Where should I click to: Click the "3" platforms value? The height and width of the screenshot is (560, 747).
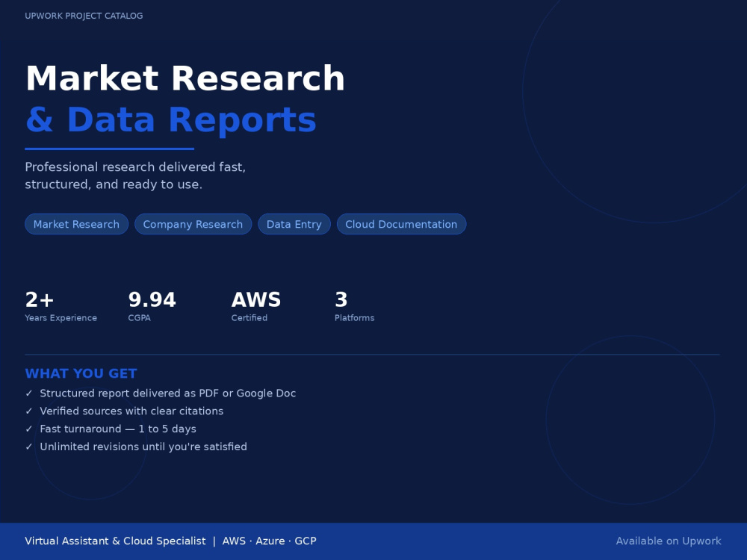[x=341, y=299]
